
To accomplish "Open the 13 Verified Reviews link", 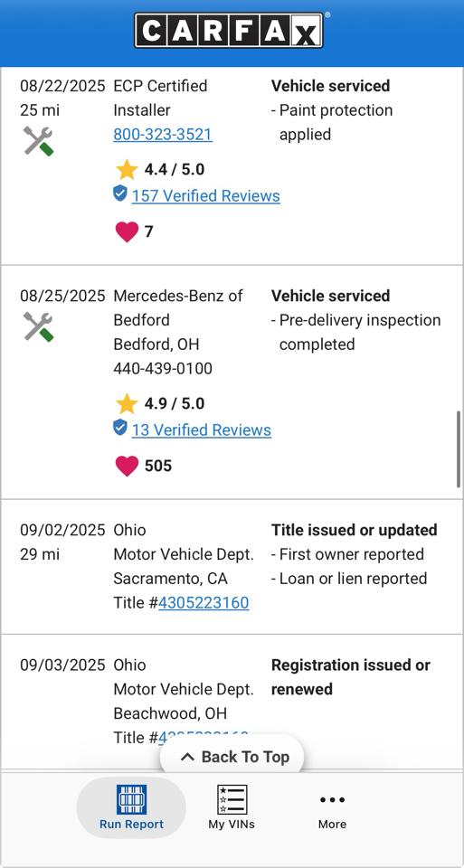I will pyautogui.click(x=202, y=429).
